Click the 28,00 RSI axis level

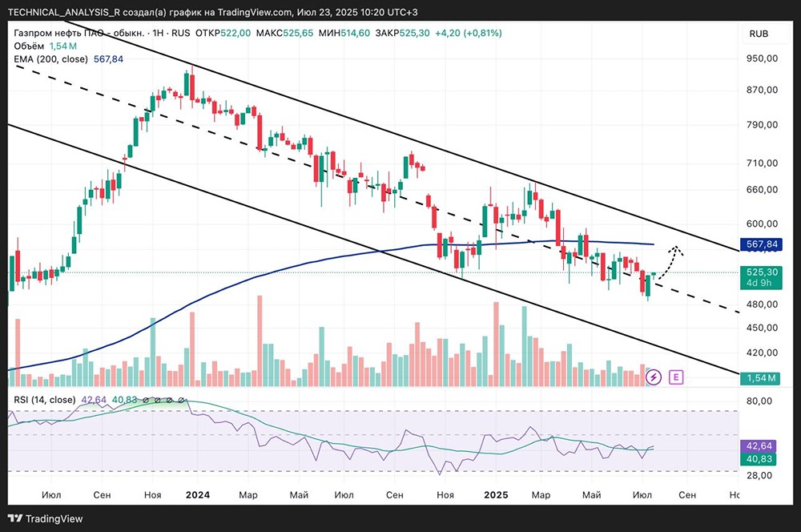(759, 475)
